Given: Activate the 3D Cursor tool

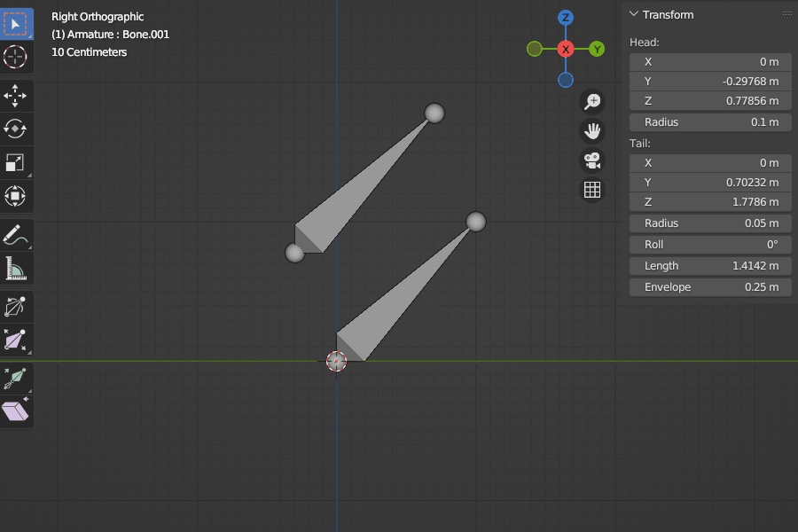Looking at the screenshot, I should 16,57.
